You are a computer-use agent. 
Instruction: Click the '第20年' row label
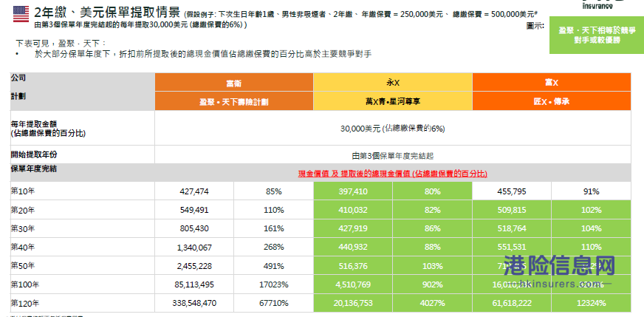[x=23, y=210]
